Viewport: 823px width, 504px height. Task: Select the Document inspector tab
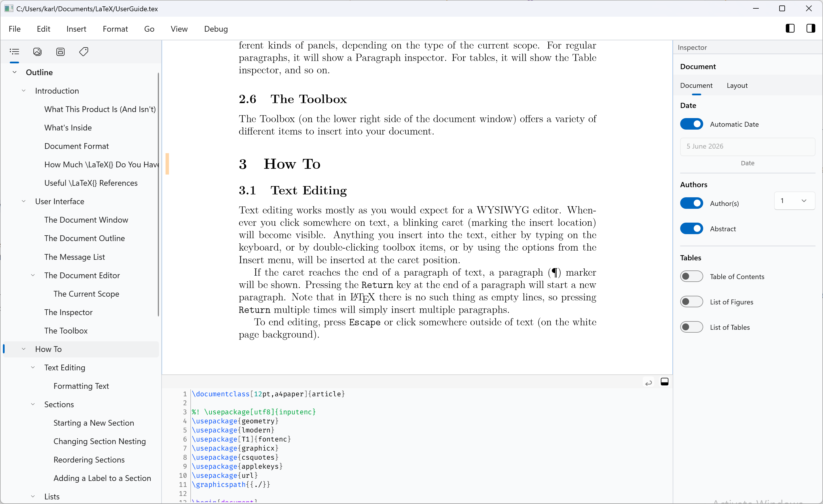tap(696, 86)
